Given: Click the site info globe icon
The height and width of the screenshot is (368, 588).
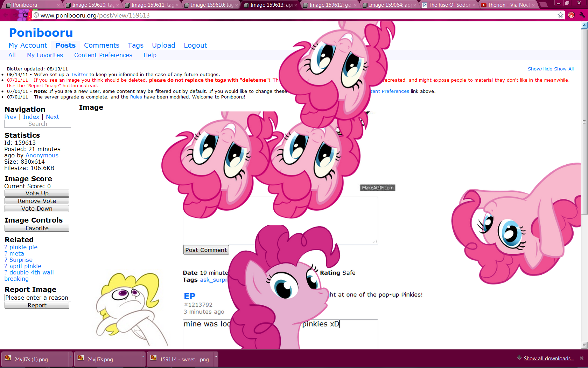Looking at the screenshot, I should 36,15.
